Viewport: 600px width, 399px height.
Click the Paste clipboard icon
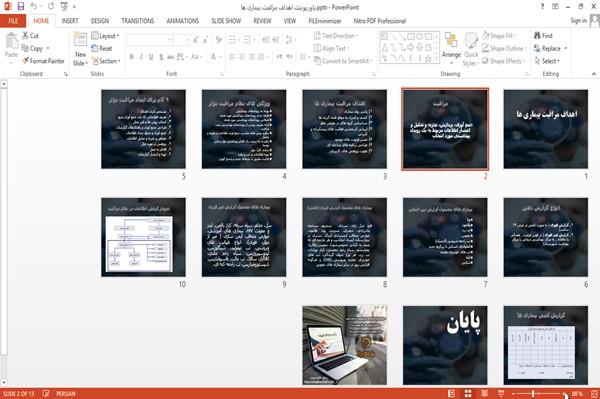click(x=11, y=41)
